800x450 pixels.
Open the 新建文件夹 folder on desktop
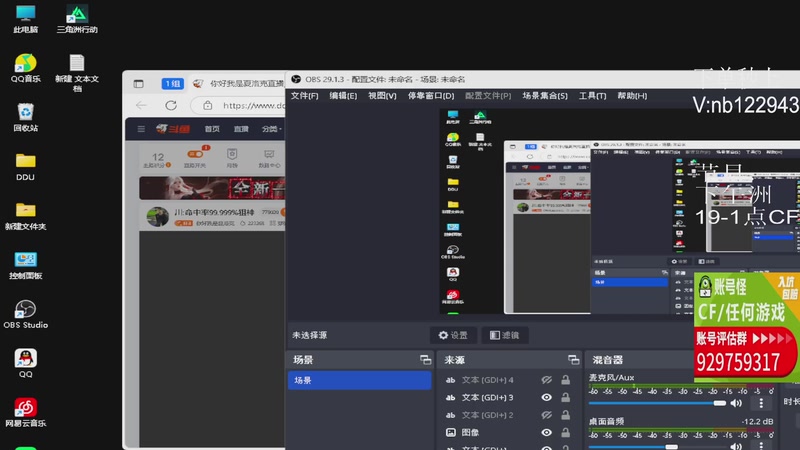coord(26,215)
